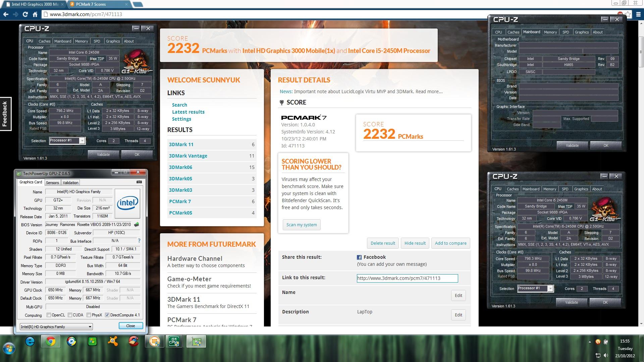Click OK in upper-right CPU-Z Mainboard window
This screenshot has width=644, height=362.
coord(606,145)
